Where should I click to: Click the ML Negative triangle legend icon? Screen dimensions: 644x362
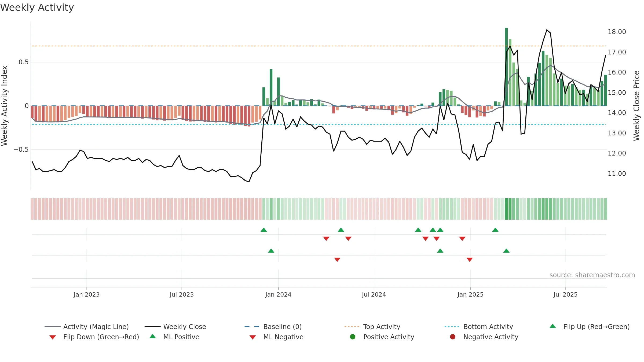click(253, 337)
